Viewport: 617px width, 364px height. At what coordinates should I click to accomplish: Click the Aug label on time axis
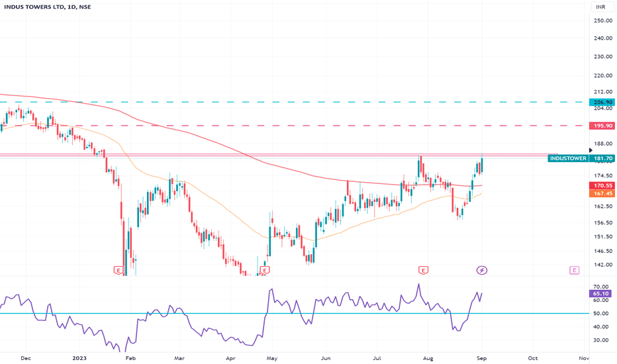pos(428,358)
